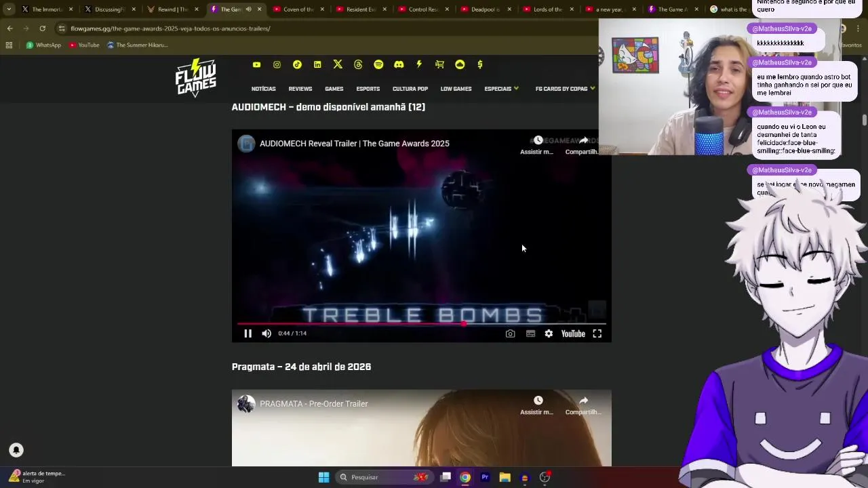Screen dimensions: 868x488
Task: Open the Reviews menu
Action: point(300,89)
